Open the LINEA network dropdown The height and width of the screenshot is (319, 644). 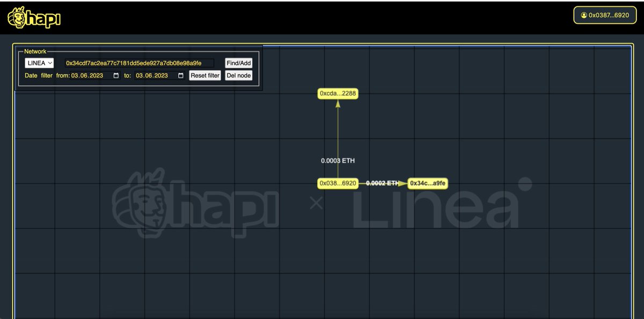[39, 63]
